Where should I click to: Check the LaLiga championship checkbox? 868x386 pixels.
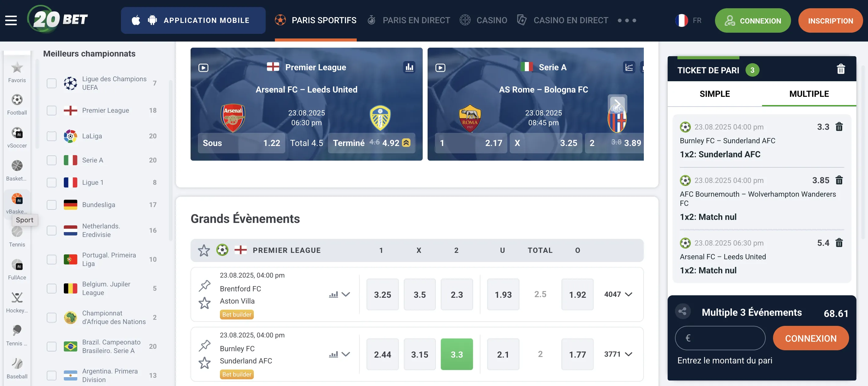[x=51, y=136]
